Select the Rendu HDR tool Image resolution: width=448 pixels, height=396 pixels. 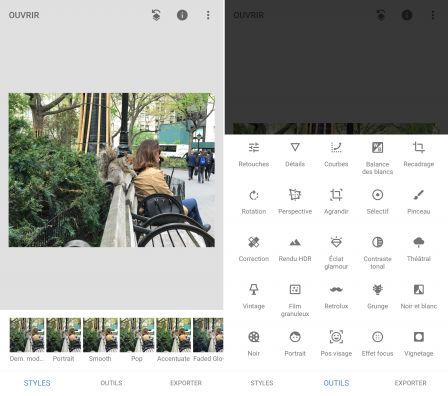pyautogui.click(x=295, y=249)
